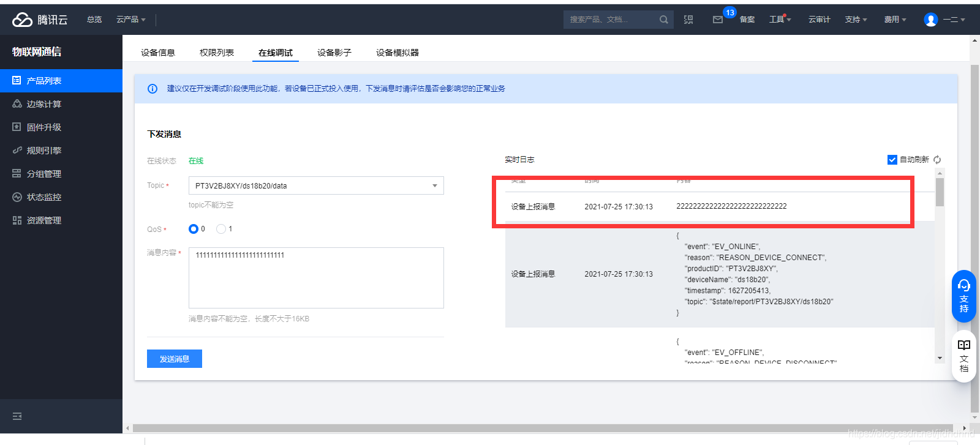Switch to the 设备影子 tab
The image size is (980, 445).
pos(334,53)
